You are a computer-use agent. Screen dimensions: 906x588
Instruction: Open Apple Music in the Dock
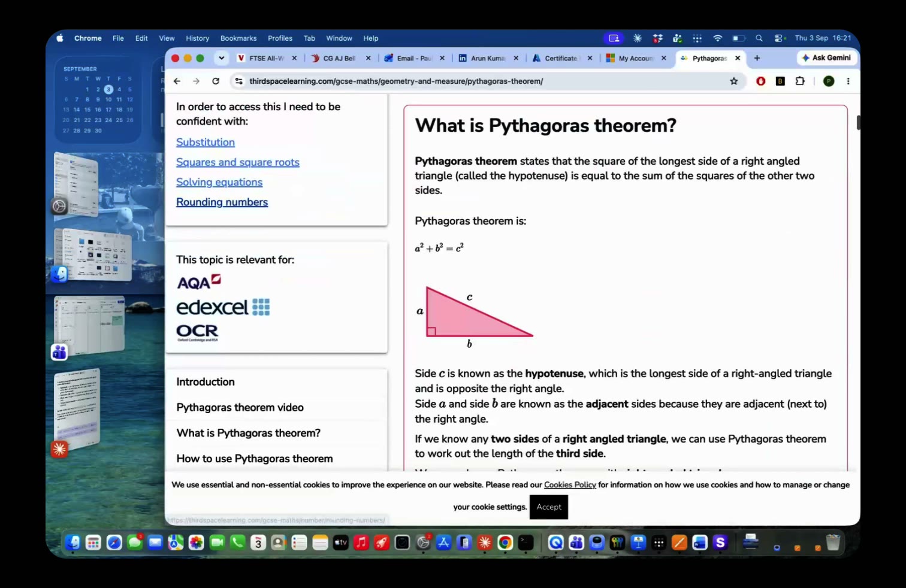[x=361, y=542]
